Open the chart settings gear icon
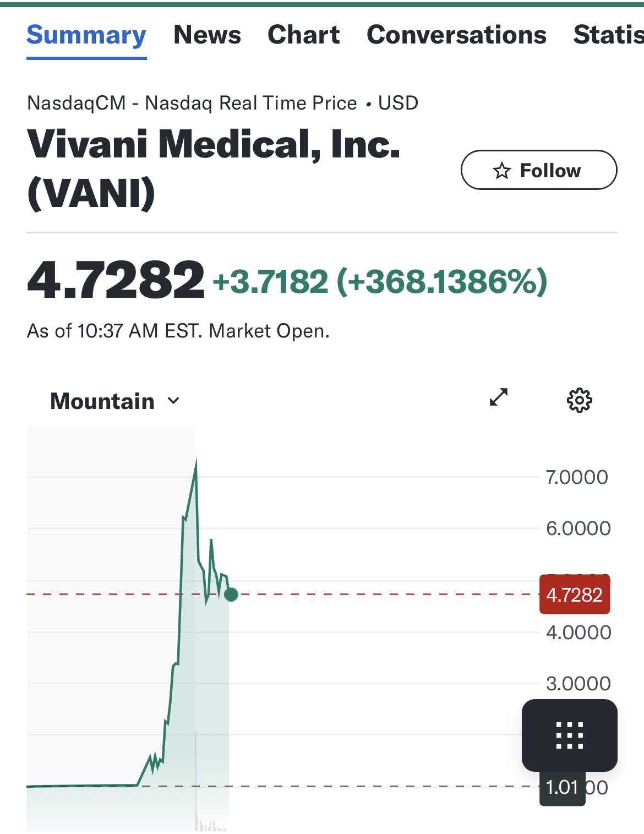Viewport: 644px width, 834px height. tap(579, 400)
